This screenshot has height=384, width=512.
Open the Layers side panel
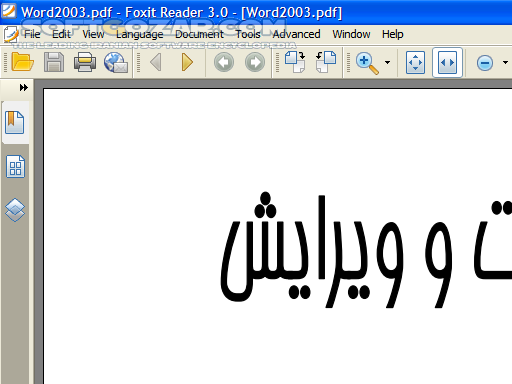[x=15, y=210]
